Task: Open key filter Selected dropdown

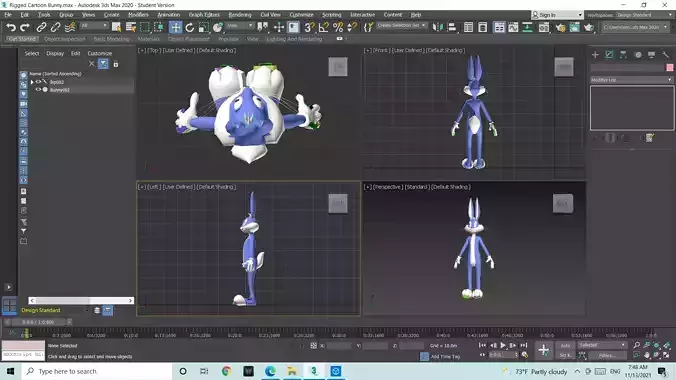Action: [602, 345]
